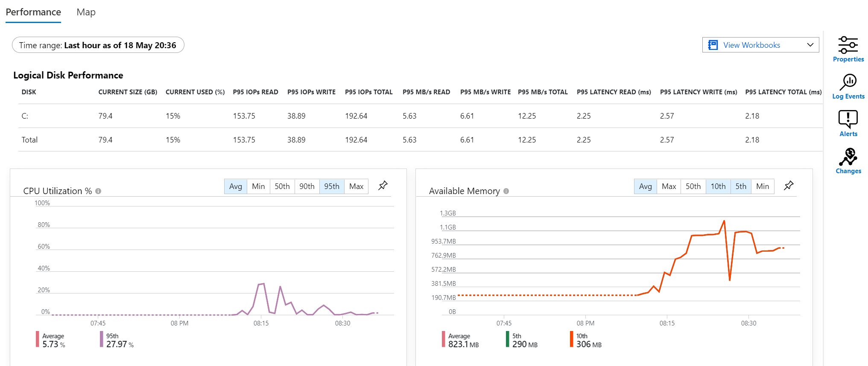Screen dimensions: 868x366
Task: Sort by P95 LATENCY TOTAL (ms) header
Action: tap(783, 92)
